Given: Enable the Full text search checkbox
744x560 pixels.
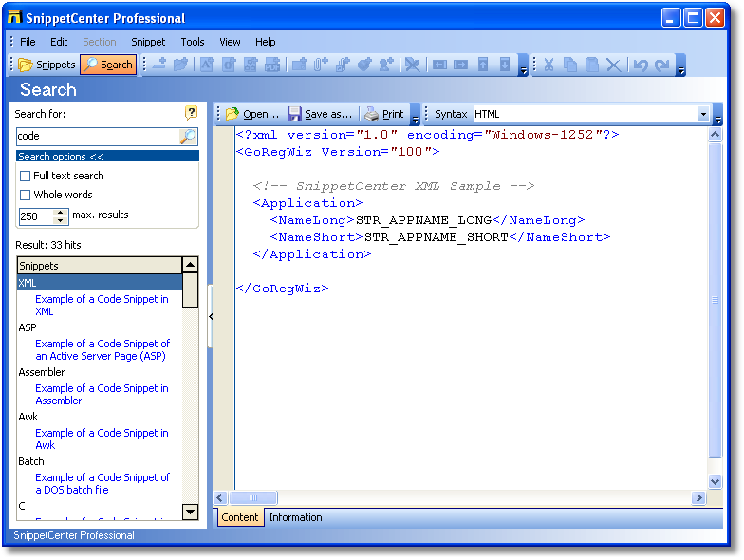Looking at the screenshot, I should coord(25,177).
